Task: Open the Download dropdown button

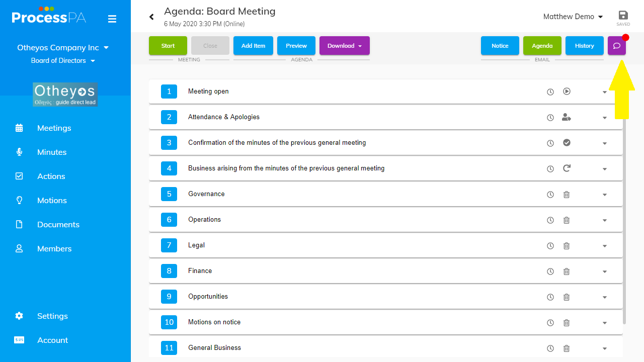Action: tap(344, 46)
